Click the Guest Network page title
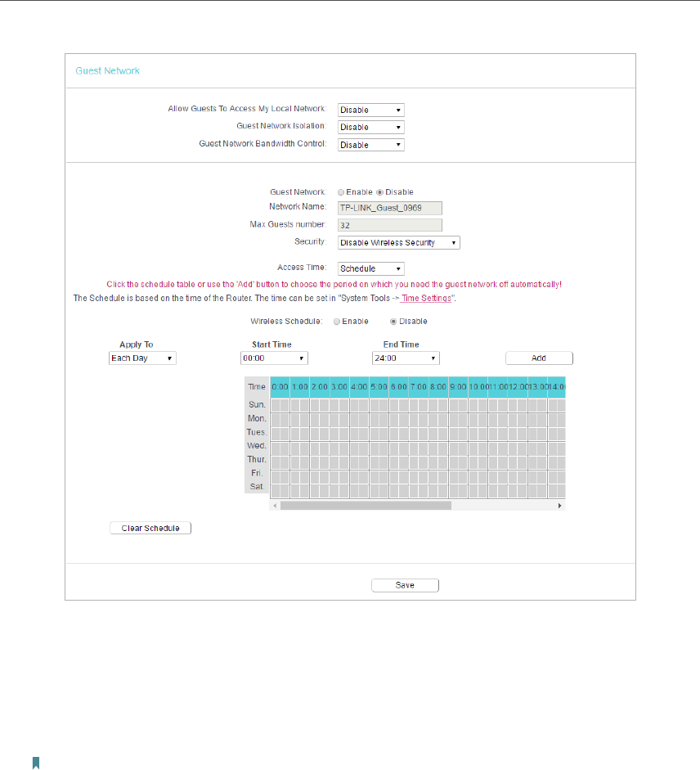700x770 pixels. [107, 70]
